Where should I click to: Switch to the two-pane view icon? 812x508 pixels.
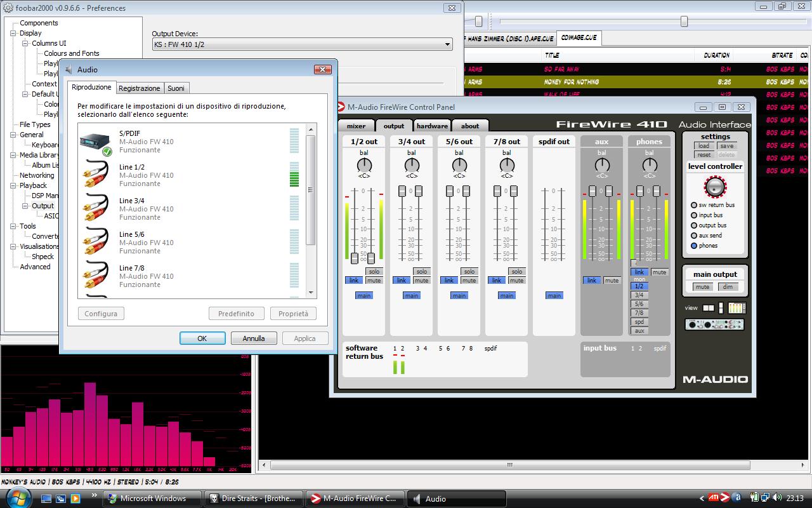708,308
